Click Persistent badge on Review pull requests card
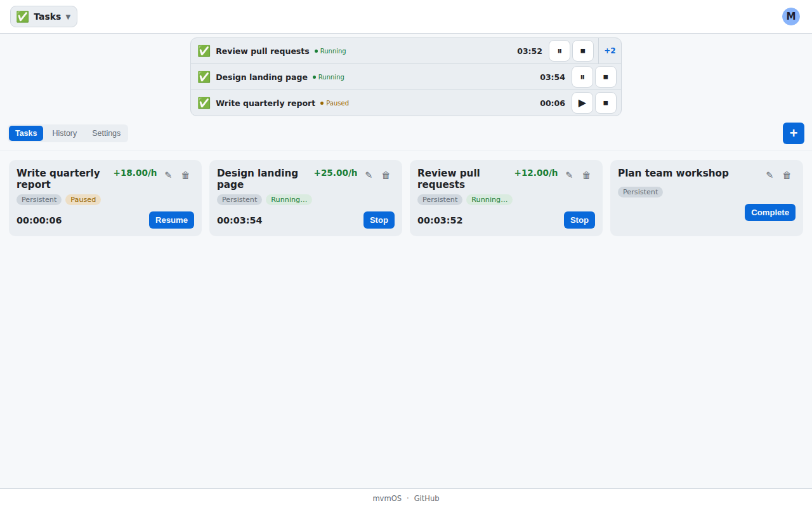Image resolution: width=812 pixels, height=508 pixels. click(x=440, y=199)
